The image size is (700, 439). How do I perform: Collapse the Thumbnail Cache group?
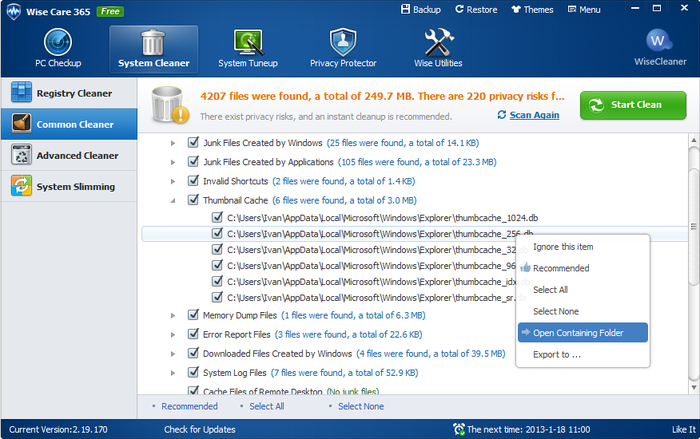[173, 201]
